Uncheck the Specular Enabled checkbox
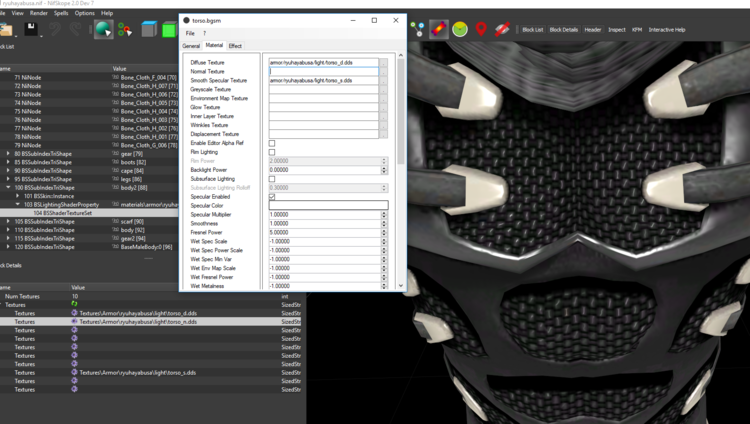The width and height of the screenshot is (750, 424). (x=272, y=197)
